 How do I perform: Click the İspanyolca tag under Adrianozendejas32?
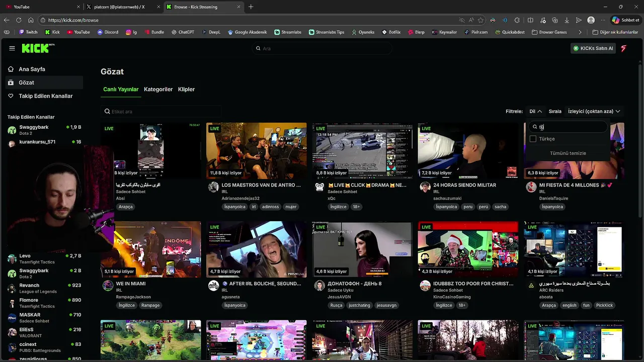(x=234, y=207)
